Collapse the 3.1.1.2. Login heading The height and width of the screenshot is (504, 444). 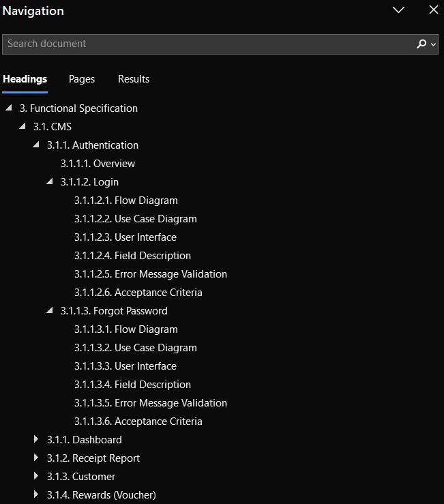50,181
